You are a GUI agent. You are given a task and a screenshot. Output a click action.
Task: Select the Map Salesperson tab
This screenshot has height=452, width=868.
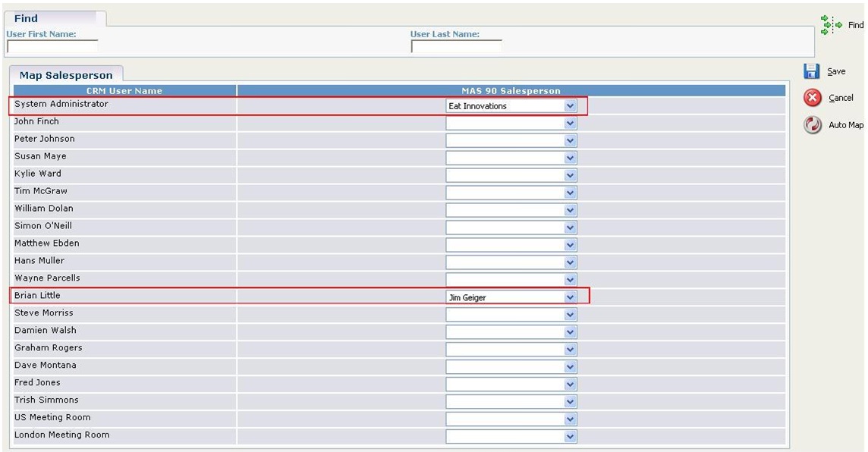pos(66,75)
